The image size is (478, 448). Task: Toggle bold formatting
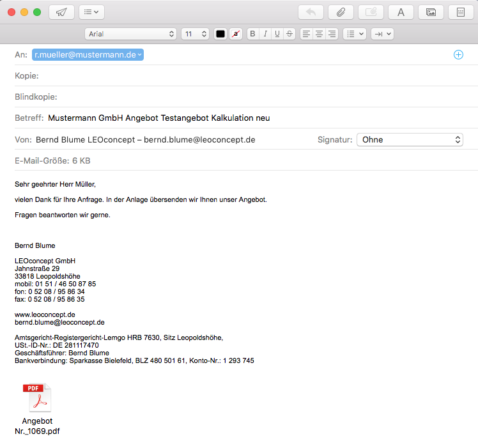[x=252, y=34]
